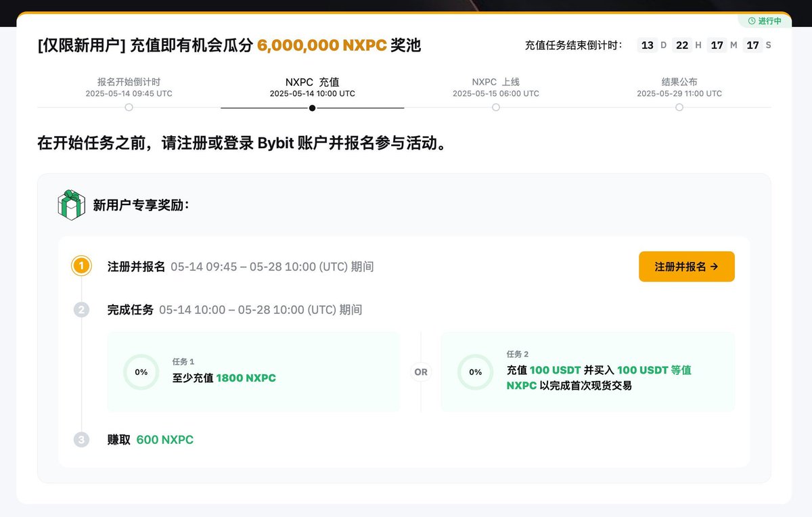Click the countdown days value 13
The image size is (812, 517).
point(648,45)
